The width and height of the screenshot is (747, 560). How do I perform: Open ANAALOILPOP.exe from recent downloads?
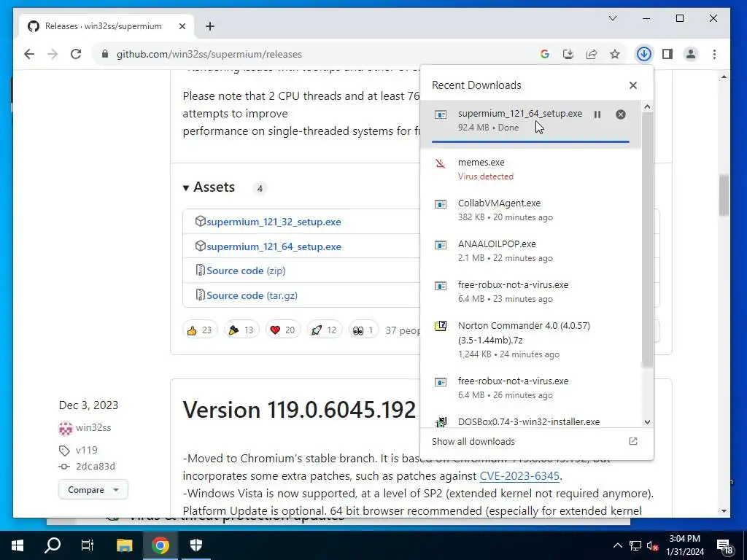531,251
